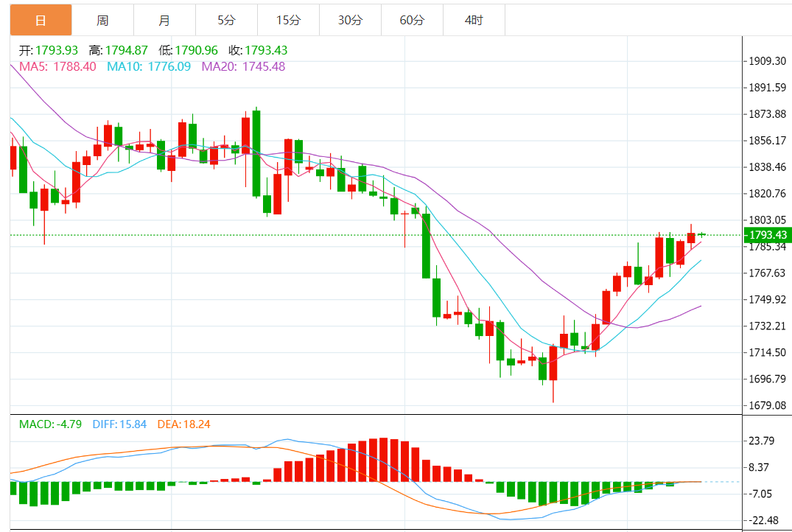Select the 日 daily chart tab
Image resolution: width=792 pixels, height=532 pixels.
[41, 20]
